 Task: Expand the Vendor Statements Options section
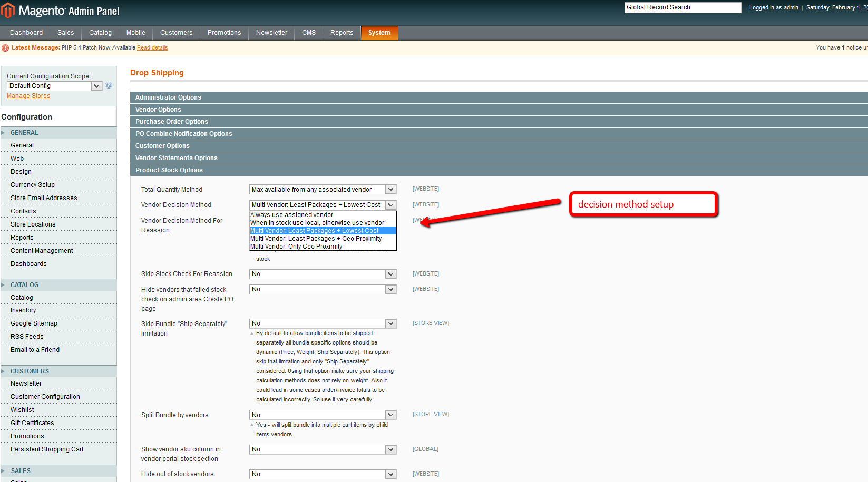tap(499, 158)
